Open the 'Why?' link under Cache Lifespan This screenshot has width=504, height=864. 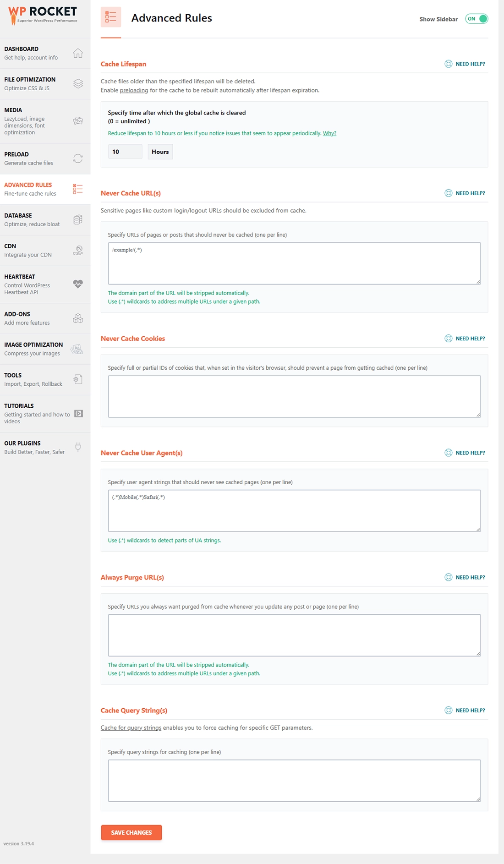point(329,133)
